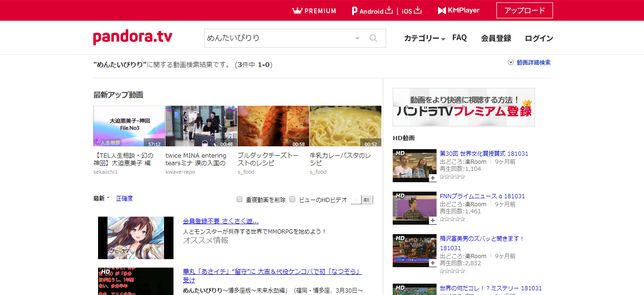Rate 世界文化賞授賞式 video with stars
This screenshot has height=295, width=644.
tap(453, 177)
